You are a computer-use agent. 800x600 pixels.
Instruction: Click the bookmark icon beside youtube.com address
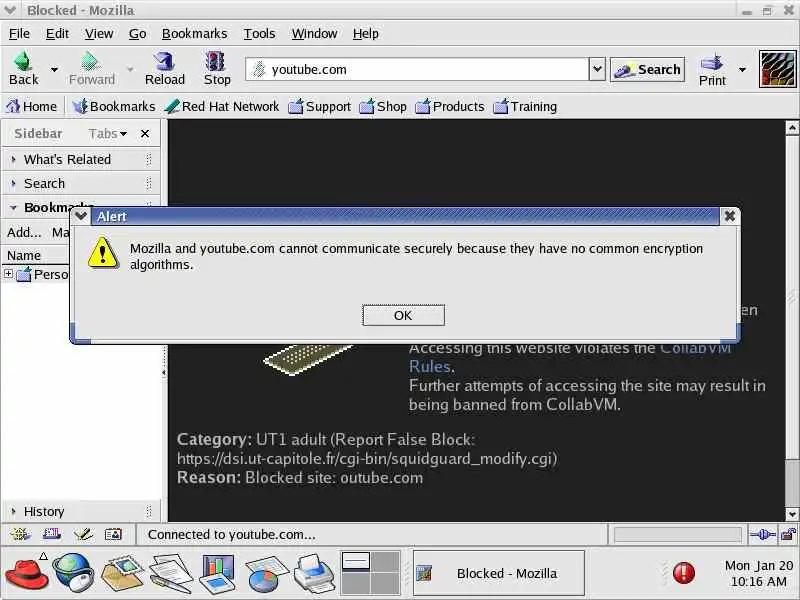[259, 69]
